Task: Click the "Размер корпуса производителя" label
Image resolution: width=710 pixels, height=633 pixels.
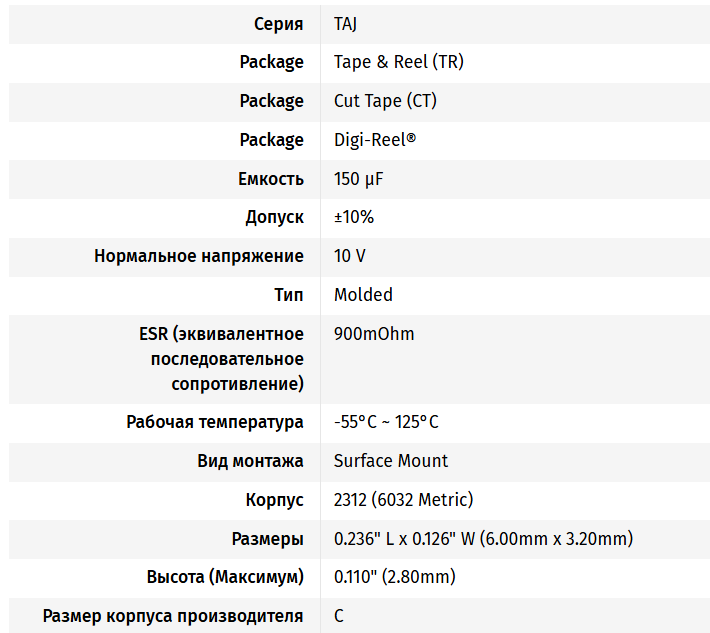Action: tap(173, 616)
